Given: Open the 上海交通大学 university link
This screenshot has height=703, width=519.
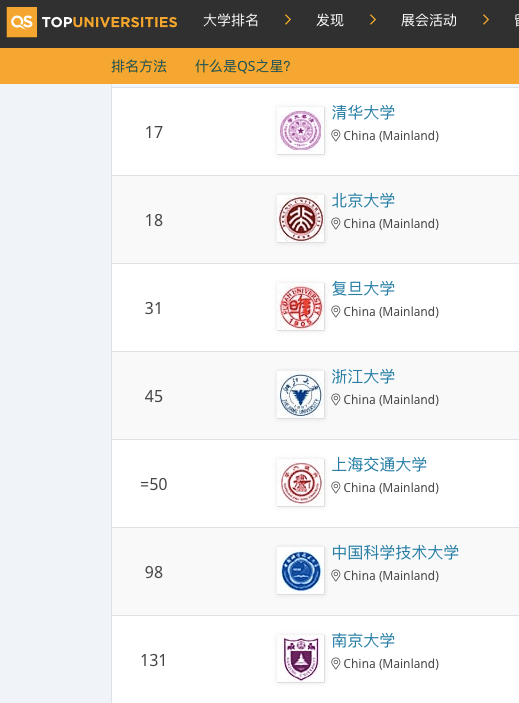Looking at the screenshot, I should click(379, 464).
